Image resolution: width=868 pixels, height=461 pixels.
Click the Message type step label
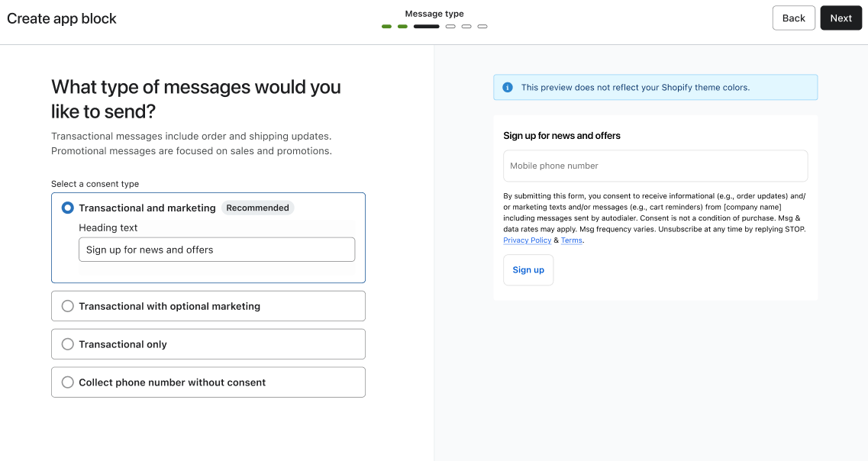coord(434,14)
